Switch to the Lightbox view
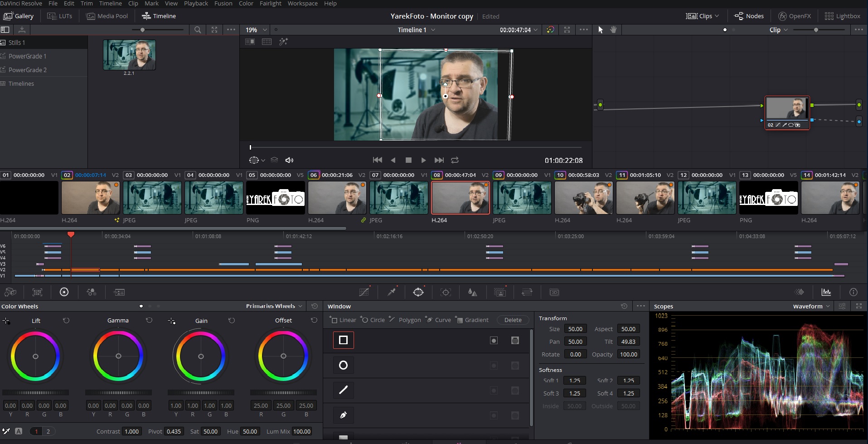The width and height of the screenshot is (868, 444). tap(843, 16)
